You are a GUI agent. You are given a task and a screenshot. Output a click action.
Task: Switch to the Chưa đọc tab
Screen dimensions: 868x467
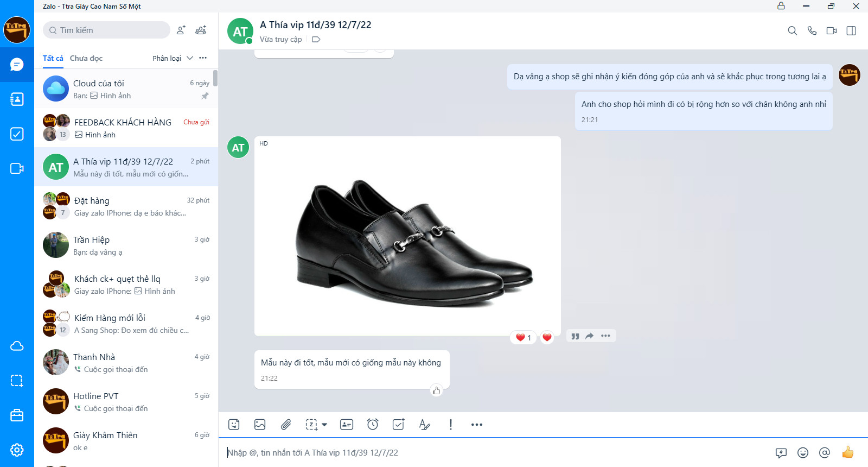tap(86, 58)
